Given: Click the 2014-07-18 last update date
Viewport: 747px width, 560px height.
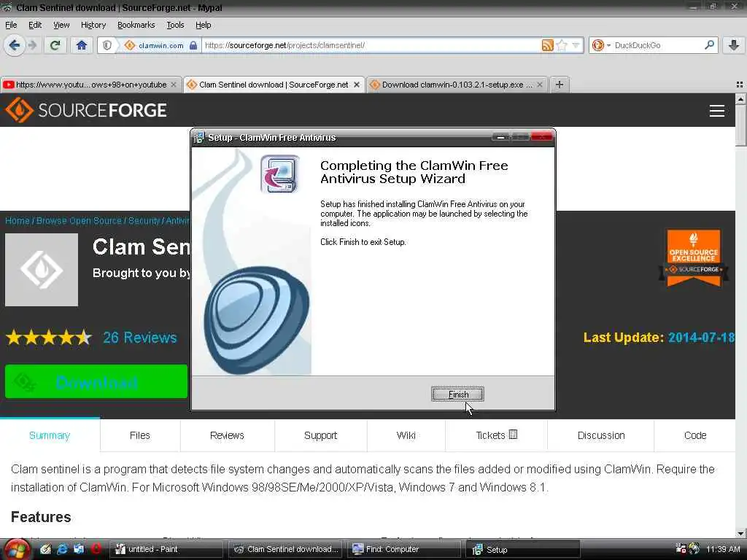Looking at the screenshot, I should click(x=701, y=338).
